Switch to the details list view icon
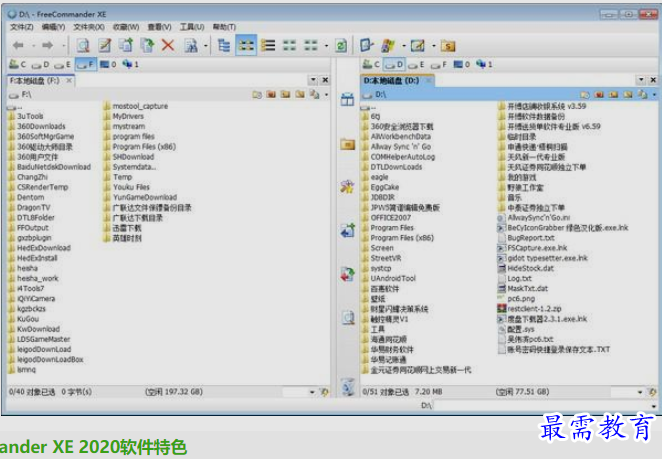The height and width of the screenshot is (459, 662). click(268, 45)
